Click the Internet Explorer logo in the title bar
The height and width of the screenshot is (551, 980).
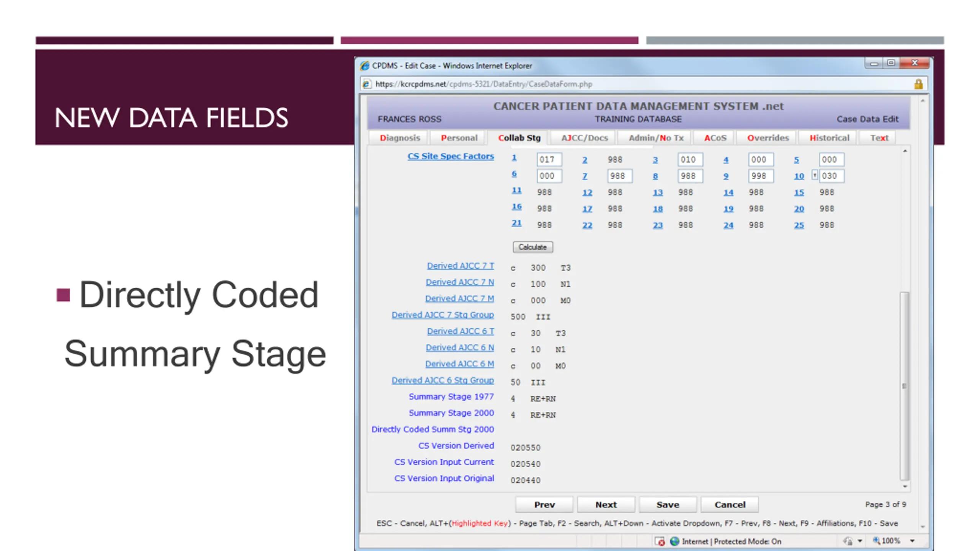[x=365, y=66]
